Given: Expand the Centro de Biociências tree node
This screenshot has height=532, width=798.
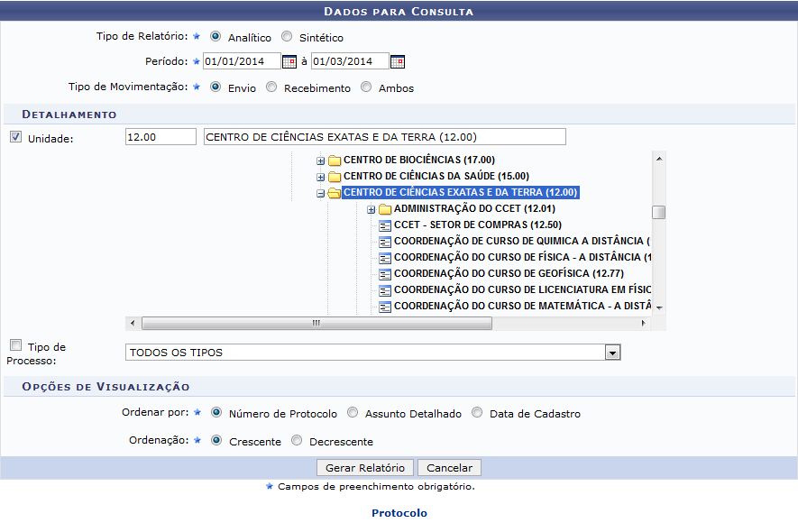Looking at the screenshot, I should 320,161.
